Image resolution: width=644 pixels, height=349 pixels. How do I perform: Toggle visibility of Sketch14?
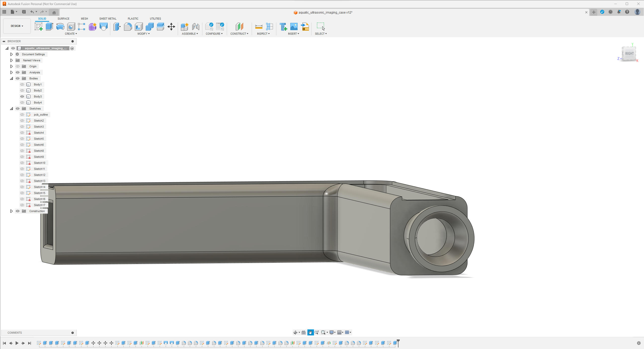tap(22, 186)
